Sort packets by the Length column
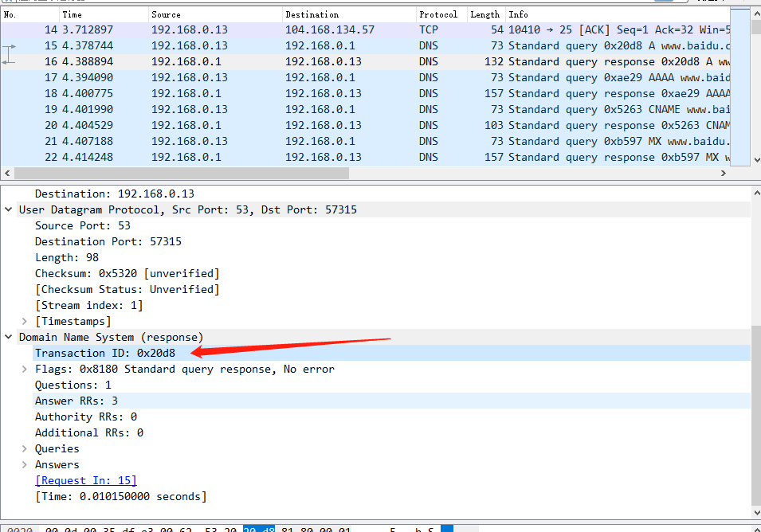Viewport: 761px width, 532px height. [x=484, y=14]
